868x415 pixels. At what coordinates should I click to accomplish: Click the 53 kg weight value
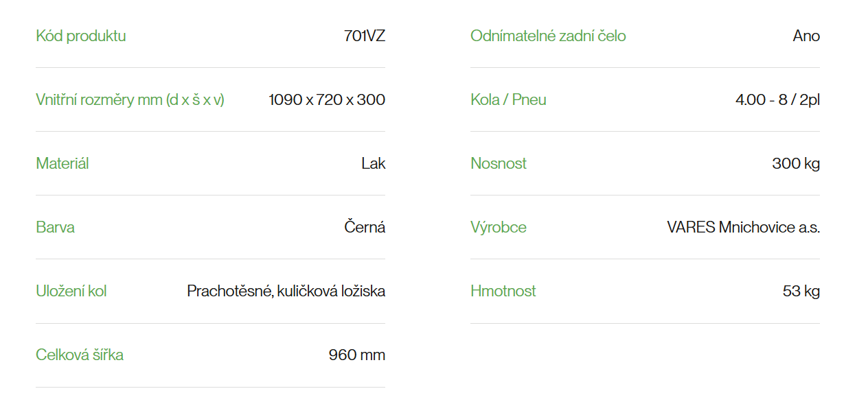click(801, 291)
